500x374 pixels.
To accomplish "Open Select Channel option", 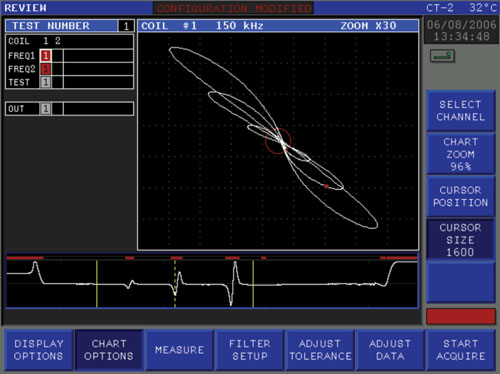I will click(x=460, y=111).
